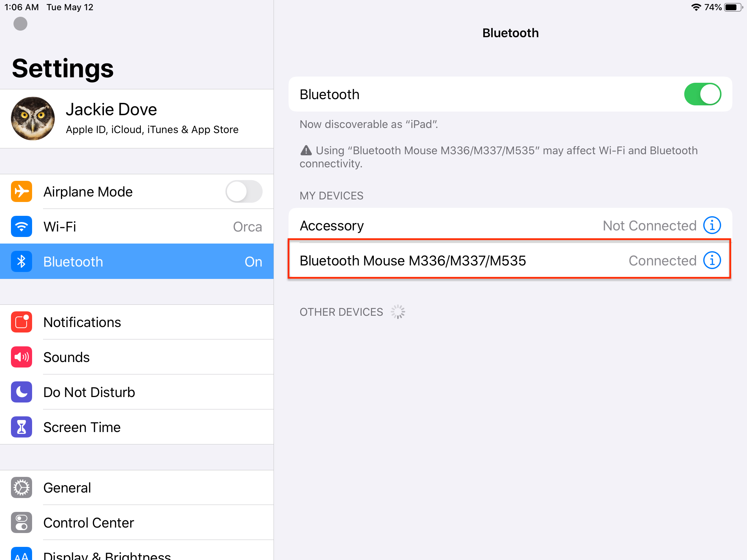Tap the Bluetooth On status value
The width and height of the screenshot is (747, 560).
(x=253, y=262)
